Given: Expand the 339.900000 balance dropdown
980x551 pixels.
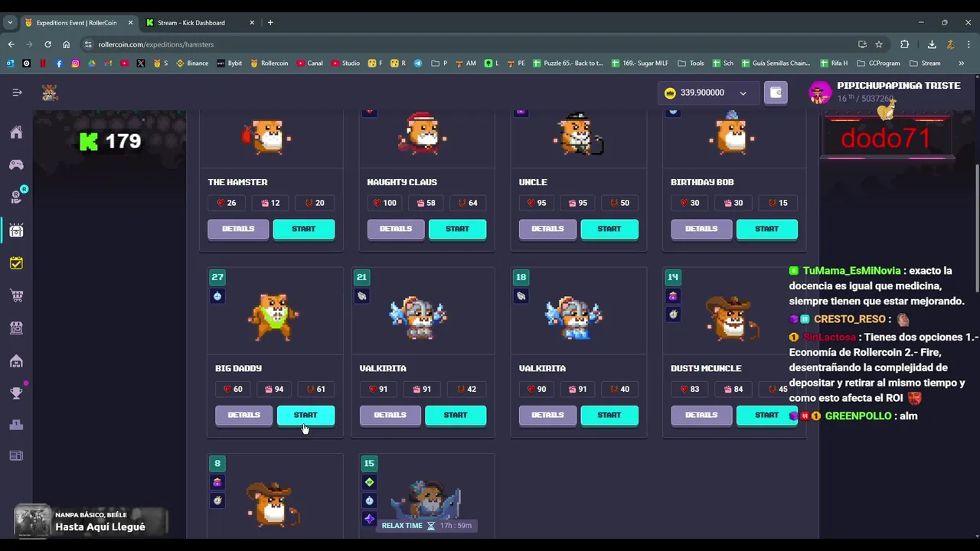Looking at the screenshot, I should pos(743,93).
